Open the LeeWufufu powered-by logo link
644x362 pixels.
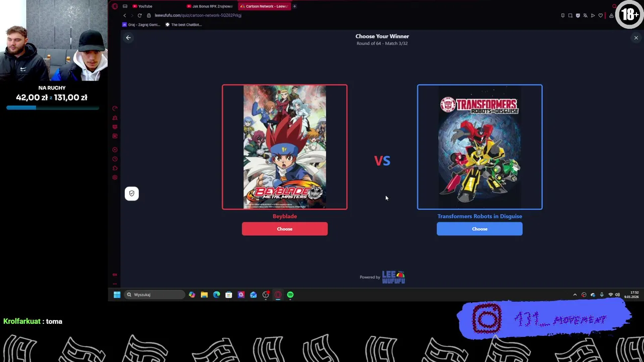click(x=393, y=277)
